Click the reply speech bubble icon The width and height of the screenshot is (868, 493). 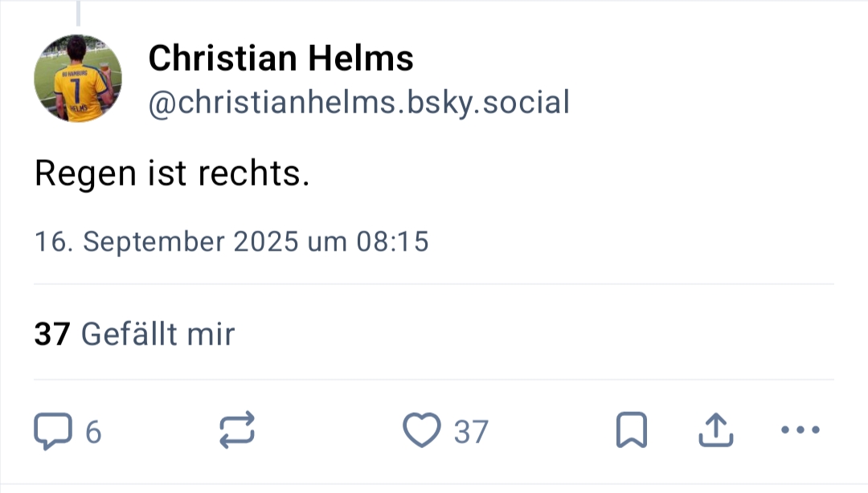[x=51, y=431]
